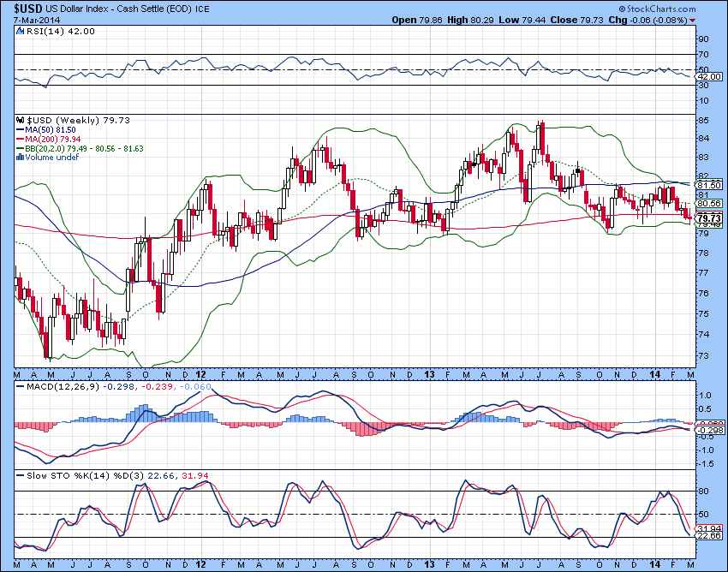Image resolution: width=728 pixels, height=572 pixels.
Task: Click the stochastic 22.66 value tag
Action: tap(709, 535)
